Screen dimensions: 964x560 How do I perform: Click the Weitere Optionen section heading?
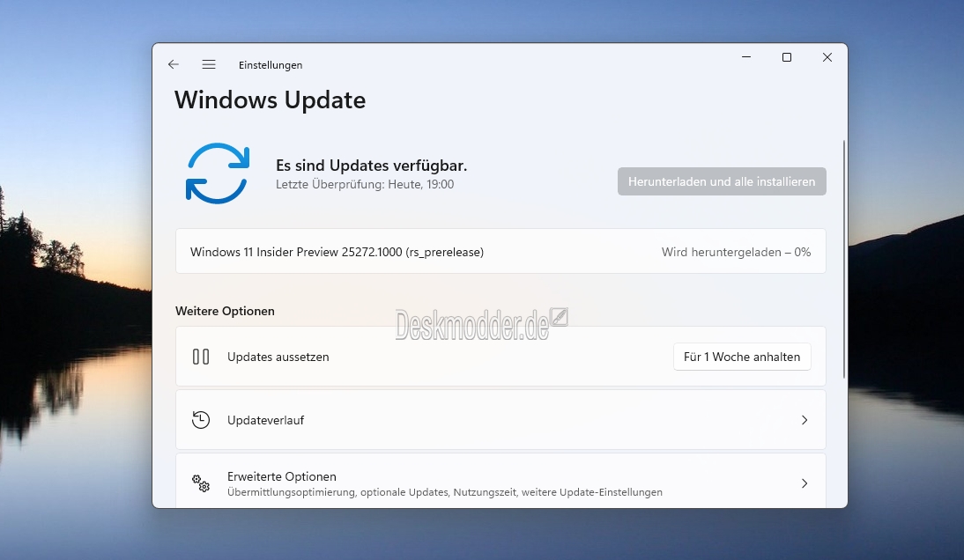pyautogui.click(x=225, y=312)
